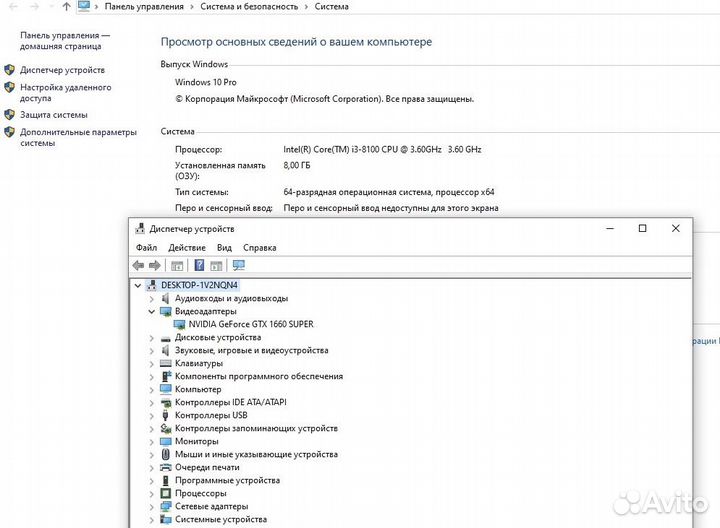Click the Системные устройства icon

[x=166, y=519]
